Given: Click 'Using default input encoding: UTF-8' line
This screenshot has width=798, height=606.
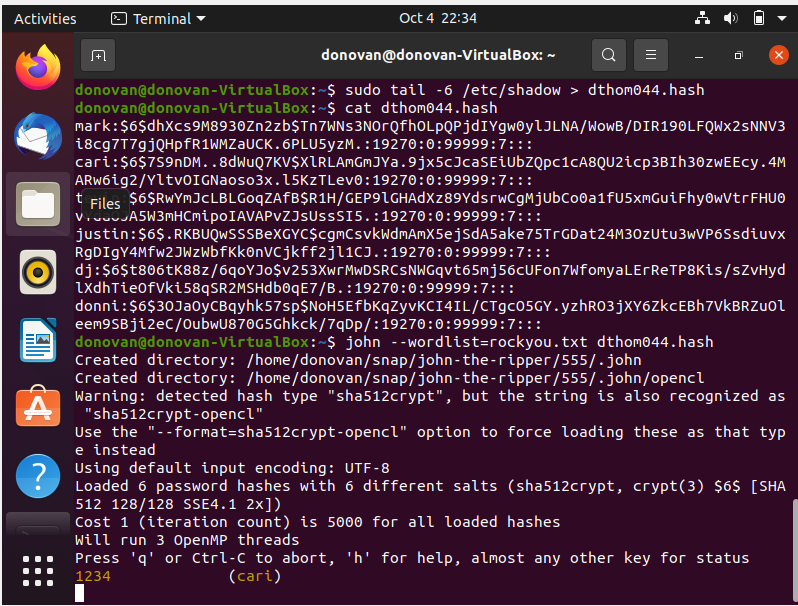Looking at the screenshot, I should click(232, 468).
